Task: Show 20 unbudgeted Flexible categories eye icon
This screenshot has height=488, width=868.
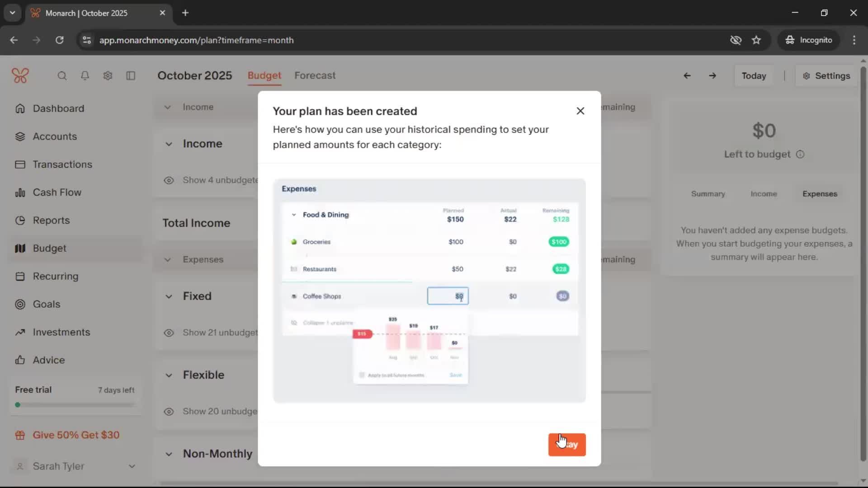Action: pyautogui.click(x=169, y=412)
